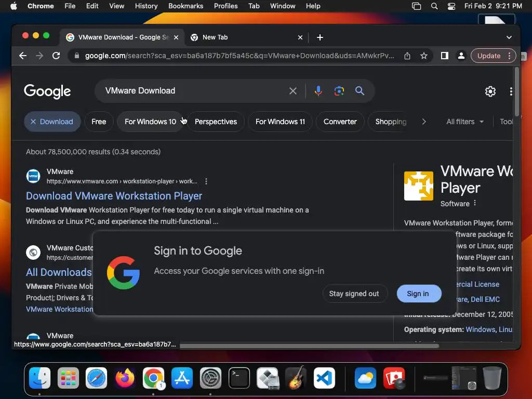The width and height of the screenshot is (532, 399).
Task: Select the Perspectives filter chip
Action: [216, 122]
